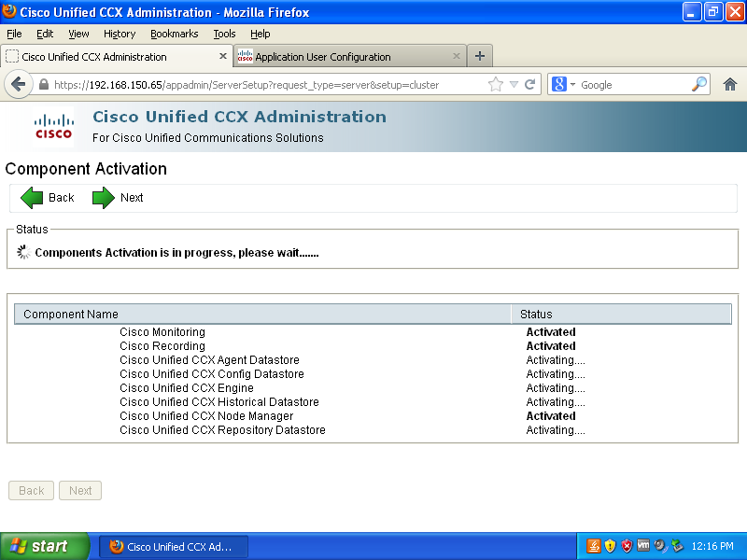Screen dimensions: 747x560
Task: Click Cisco Unified CCX Config Datastore text
Action: (x=212, y=374)
